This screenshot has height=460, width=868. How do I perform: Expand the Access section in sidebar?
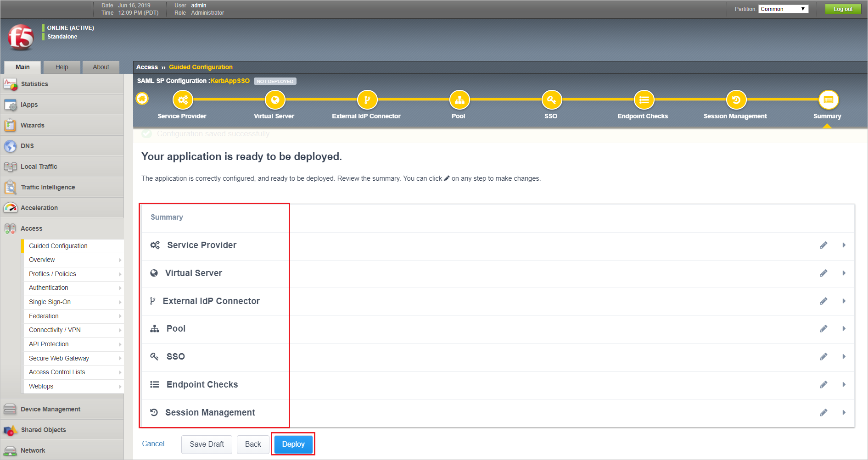pos(62,228)
